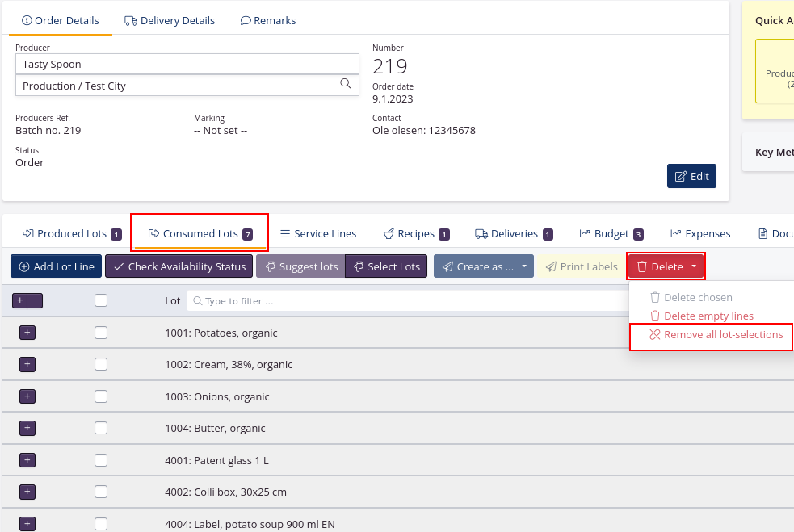Image resolution: width=794 pixels, height=532 pixels.
Task: Check the checkbox for 1001: Potatoes, organic
Action: [x=100, y=332]
